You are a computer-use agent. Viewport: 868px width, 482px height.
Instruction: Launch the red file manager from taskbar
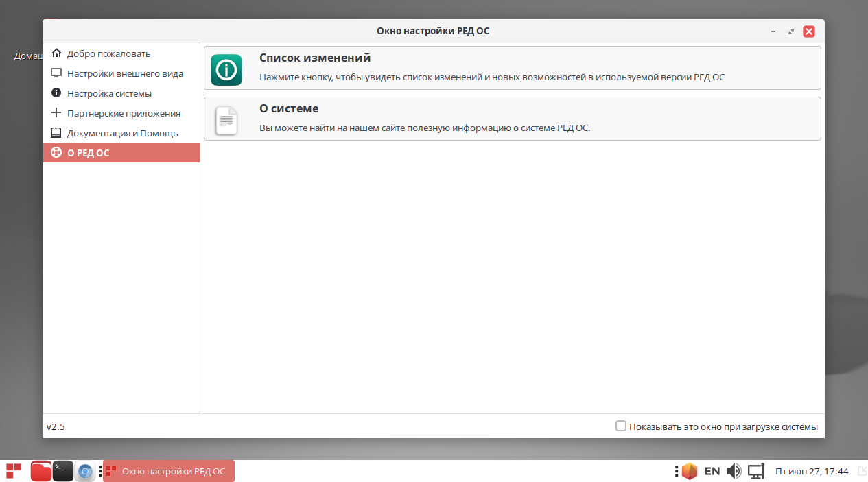pos(41,471)
